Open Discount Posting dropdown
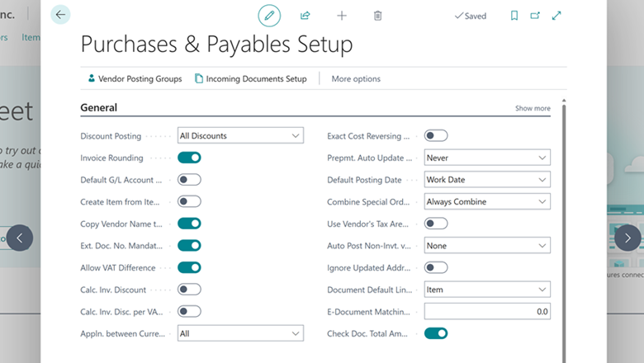644x363 pixels. pos(241,136)
